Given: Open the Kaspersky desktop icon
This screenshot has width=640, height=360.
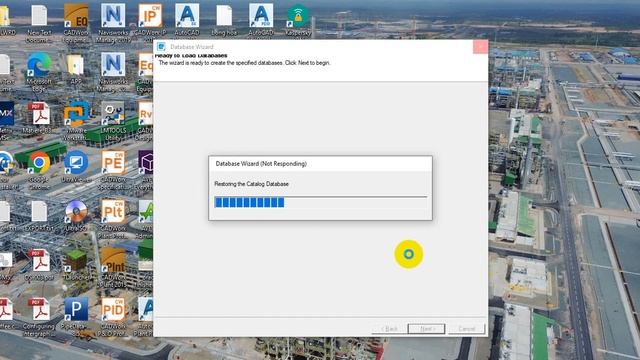Looking at the screenshot, I should (298, 16).
